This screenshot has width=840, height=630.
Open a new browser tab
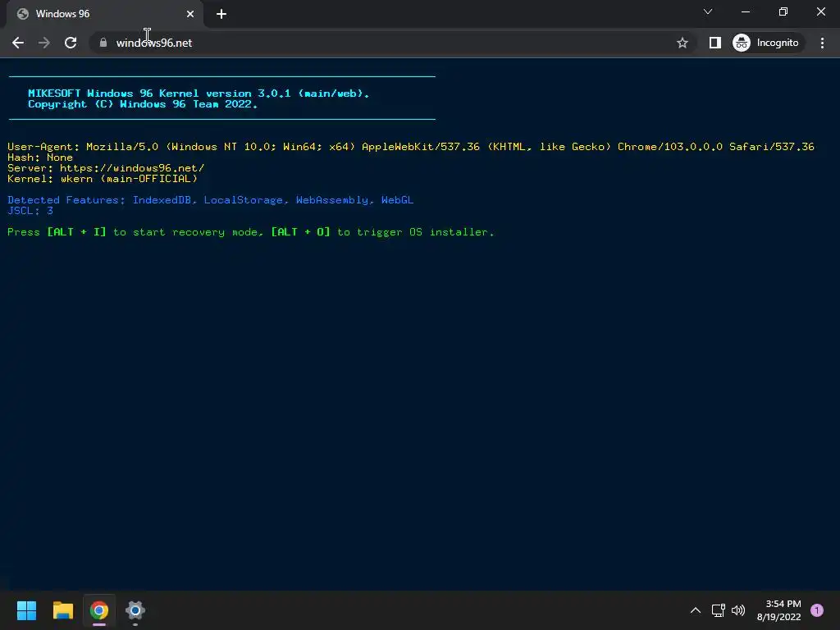click(x=221, y=14)
